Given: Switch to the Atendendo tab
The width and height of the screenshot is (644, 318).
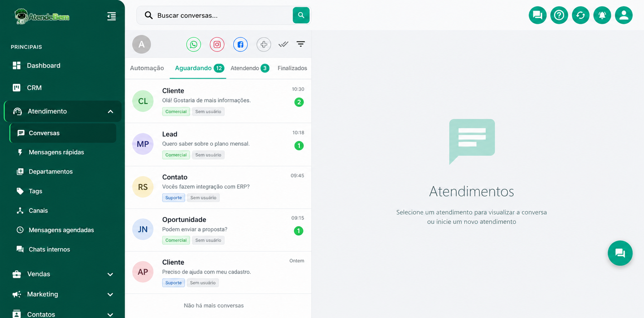Looking at the screenshot, I should [250, 68].
